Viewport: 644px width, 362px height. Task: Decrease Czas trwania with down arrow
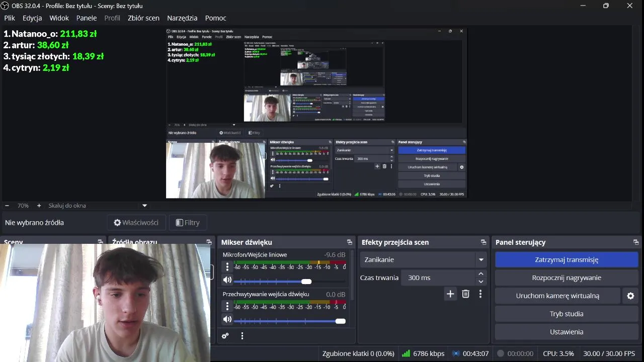[x=481, y=282]
